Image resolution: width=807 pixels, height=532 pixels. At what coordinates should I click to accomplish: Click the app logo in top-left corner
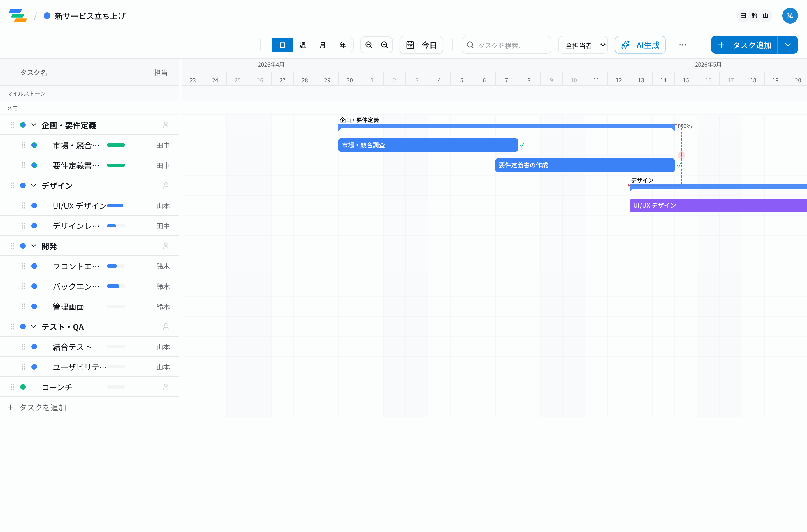[18, 16]
